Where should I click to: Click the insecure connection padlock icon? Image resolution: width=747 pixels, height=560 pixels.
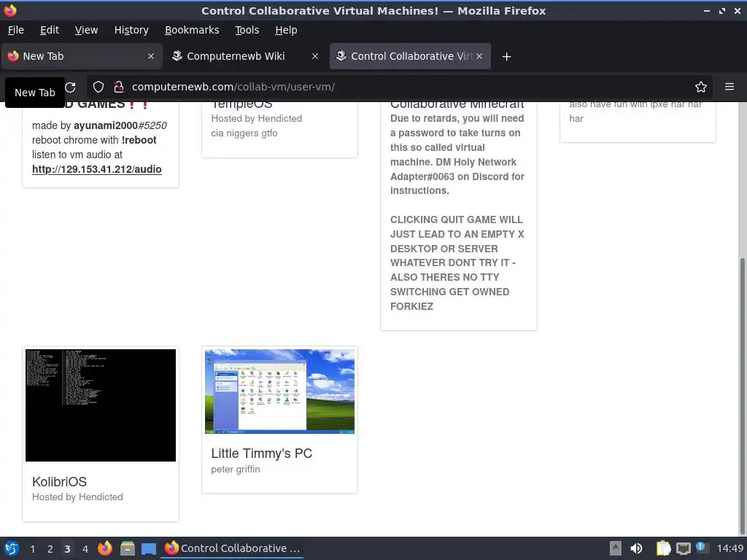pos(119,87)
